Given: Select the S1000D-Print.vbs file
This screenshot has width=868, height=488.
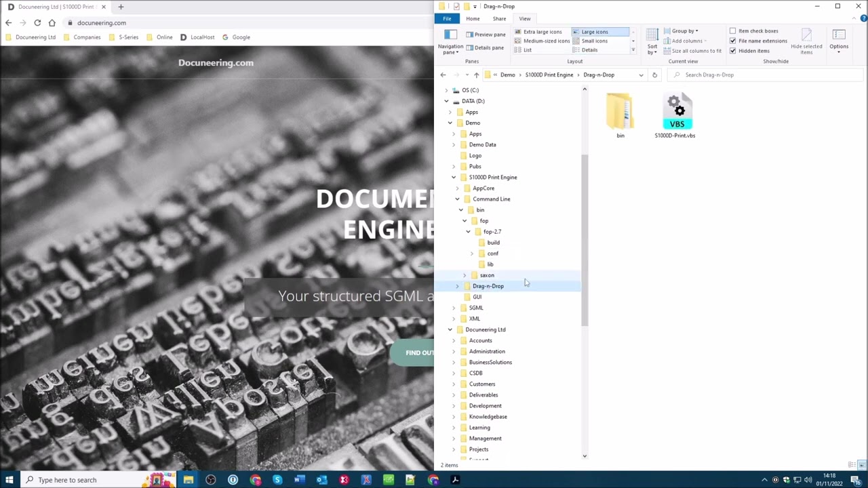Looking at the screenshot, I should [x=675, y=116].
